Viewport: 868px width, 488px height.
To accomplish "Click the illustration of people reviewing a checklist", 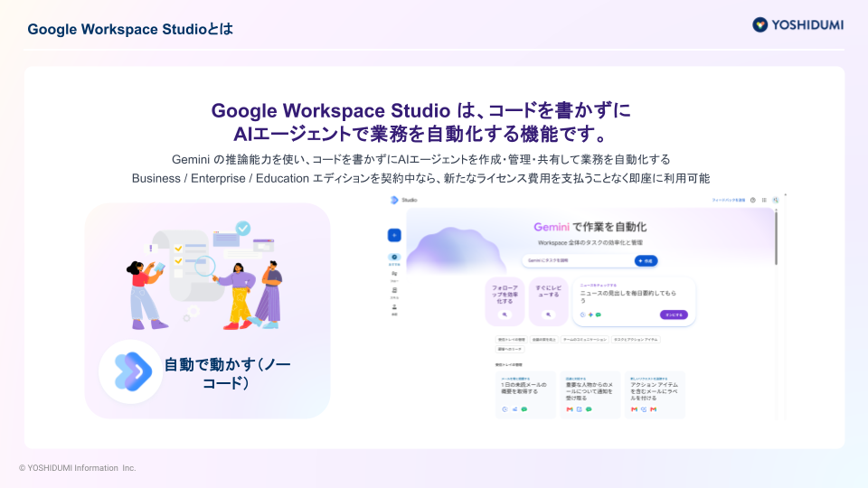I will coord(206,275).
